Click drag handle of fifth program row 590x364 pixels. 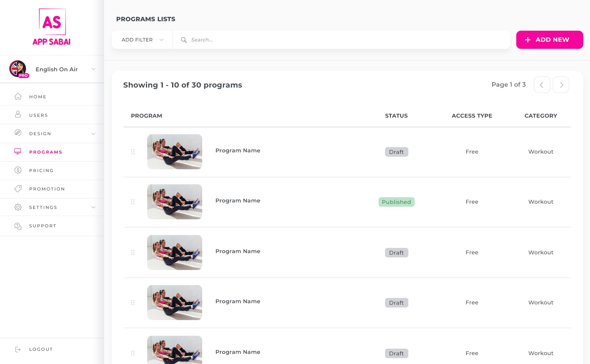[x=133, y=353]
